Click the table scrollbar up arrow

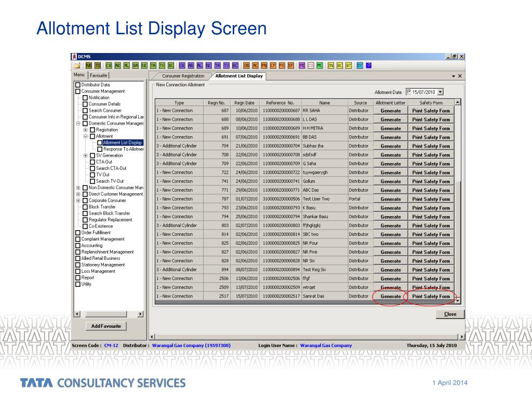(458, 102)
